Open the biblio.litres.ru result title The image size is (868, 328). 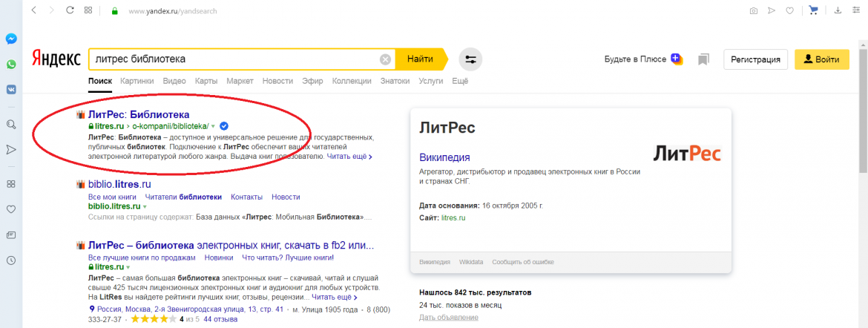point(119,184)
